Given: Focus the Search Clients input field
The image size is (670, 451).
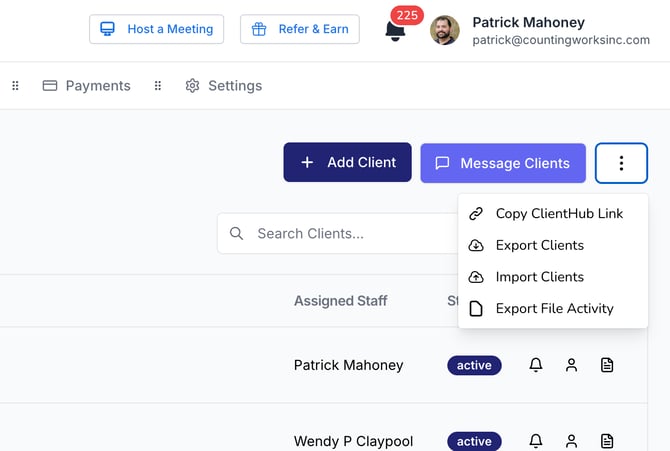Looking at the screenshot, I should pyautogui.click(x=340, y=234).
